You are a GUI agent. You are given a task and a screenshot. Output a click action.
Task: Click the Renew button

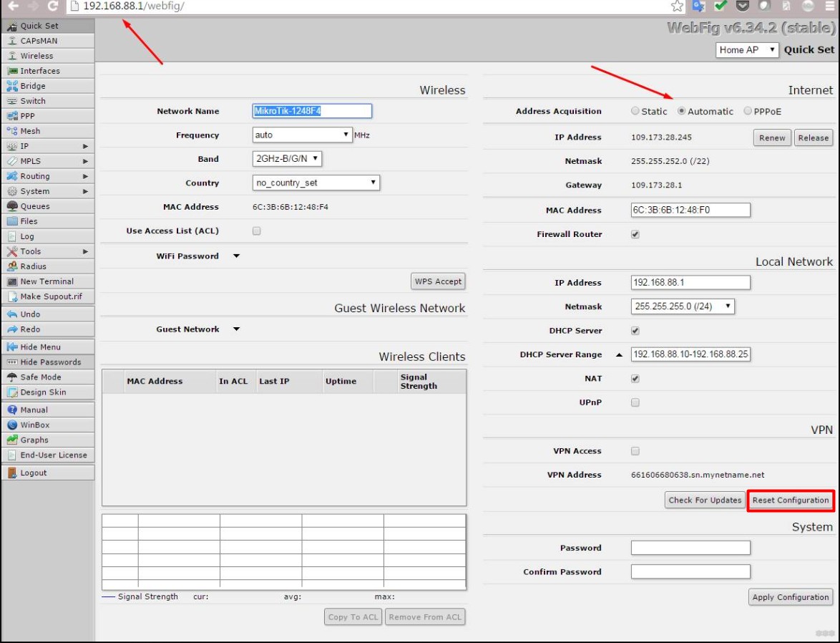click(x=772, y=137)
